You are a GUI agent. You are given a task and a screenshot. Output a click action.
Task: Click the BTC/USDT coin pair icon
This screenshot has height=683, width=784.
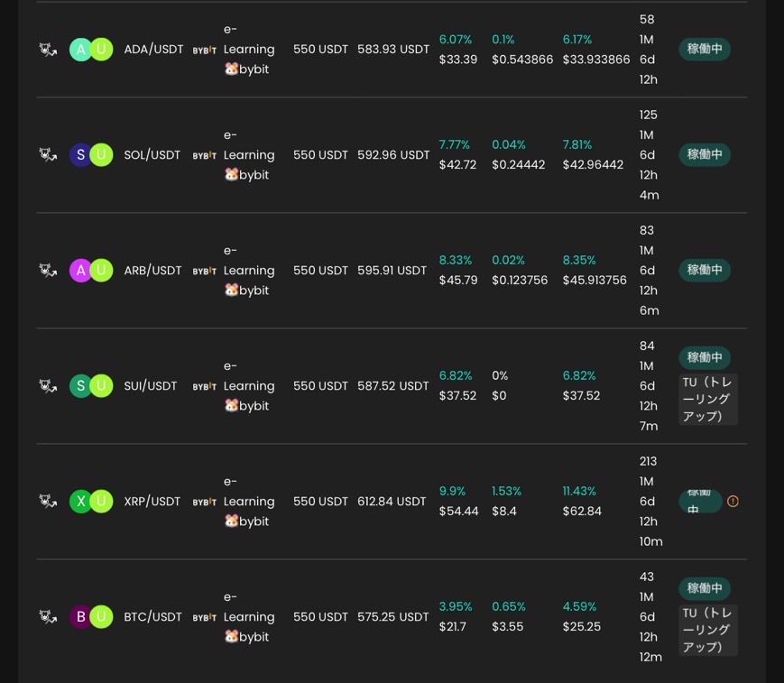tap(91, 617)
